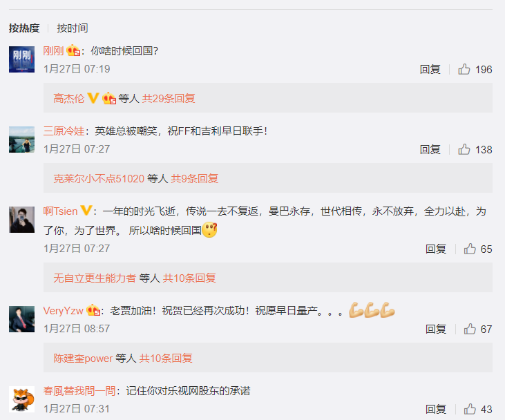Open the fox avatar of 春風替我問一問
The image size is (505, 420).
coord(21,399)
